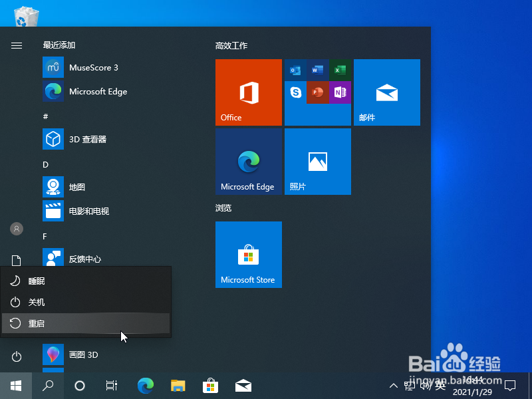This screenshot has width=532, height=399.
Task: Open the PowerPoint tile
Action: click(317, 92)
